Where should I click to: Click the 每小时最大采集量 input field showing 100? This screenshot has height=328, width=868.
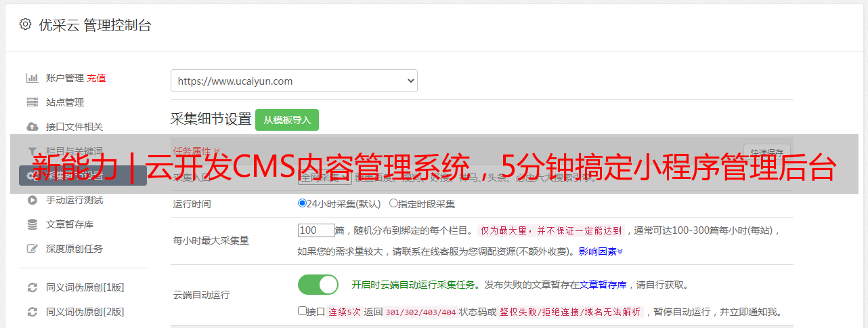pos(316,230)
